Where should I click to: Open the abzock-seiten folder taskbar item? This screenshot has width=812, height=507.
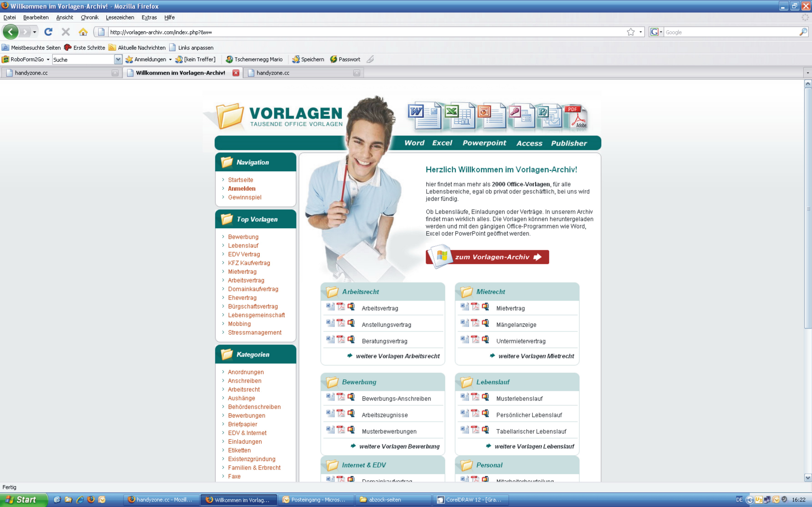[x=393, y=500]
